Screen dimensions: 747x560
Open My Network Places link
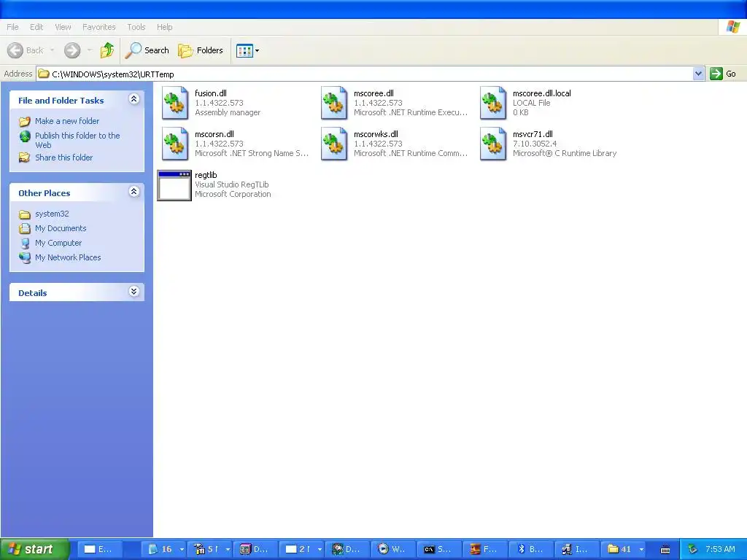coord(68,257)
